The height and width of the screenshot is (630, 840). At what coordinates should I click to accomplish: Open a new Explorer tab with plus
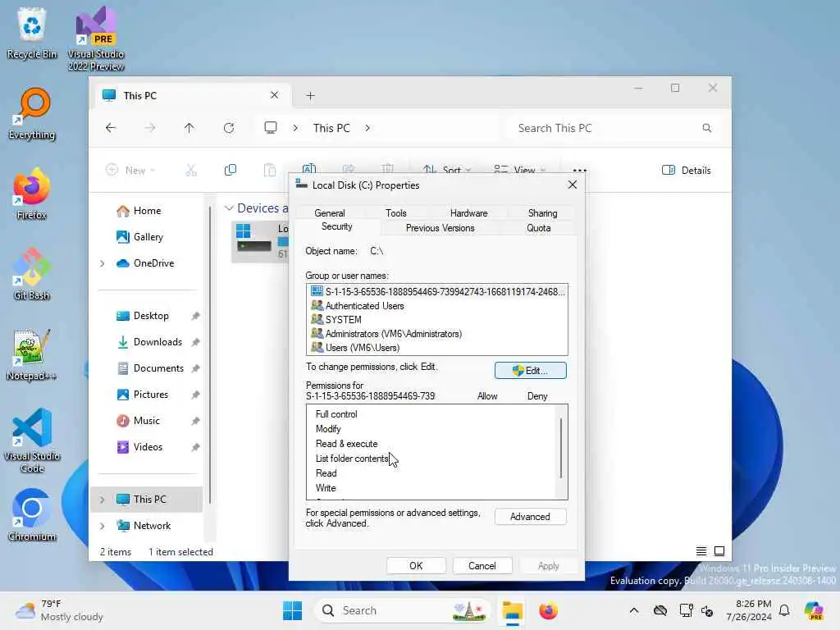click(310, 96)
